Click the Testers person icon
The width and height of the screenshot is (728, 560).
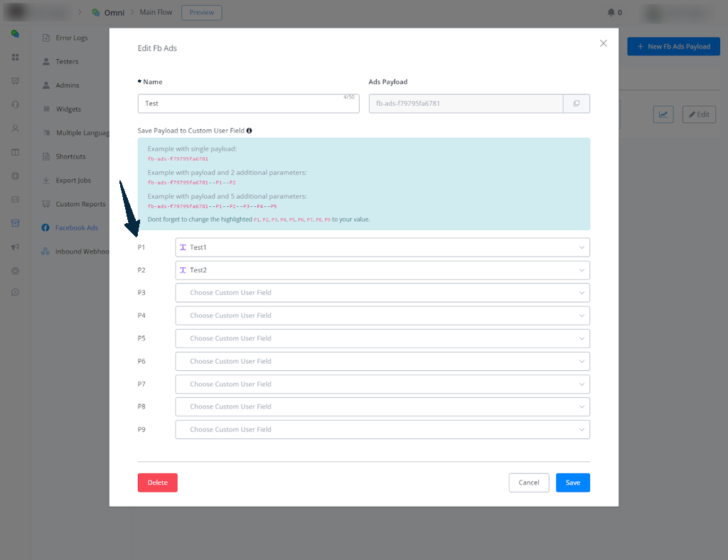[x=46, y=62]
